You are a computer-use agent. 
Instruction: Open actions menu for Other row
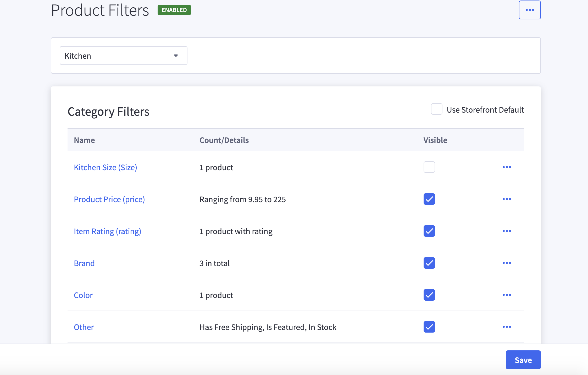pos(507,327)
